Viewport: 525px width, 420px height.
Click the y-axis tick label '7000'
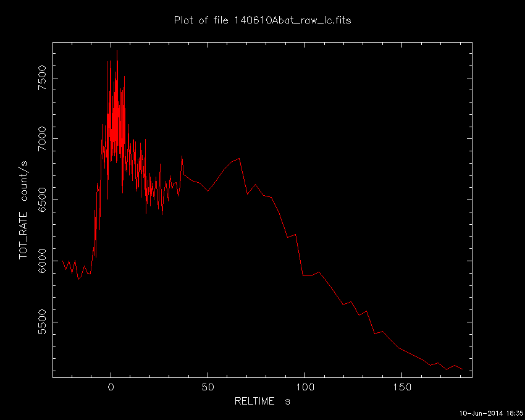(42, 138)
